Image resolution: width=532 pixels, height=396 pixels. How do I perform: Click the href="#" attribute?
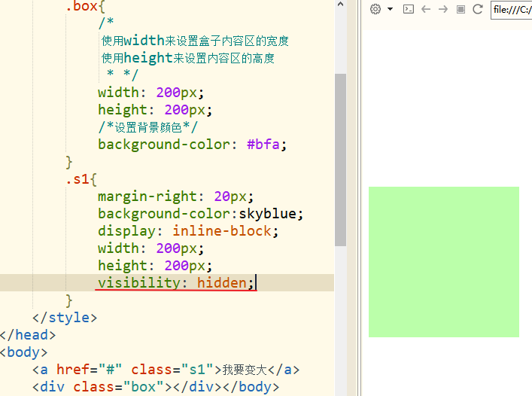pos(90,370)
